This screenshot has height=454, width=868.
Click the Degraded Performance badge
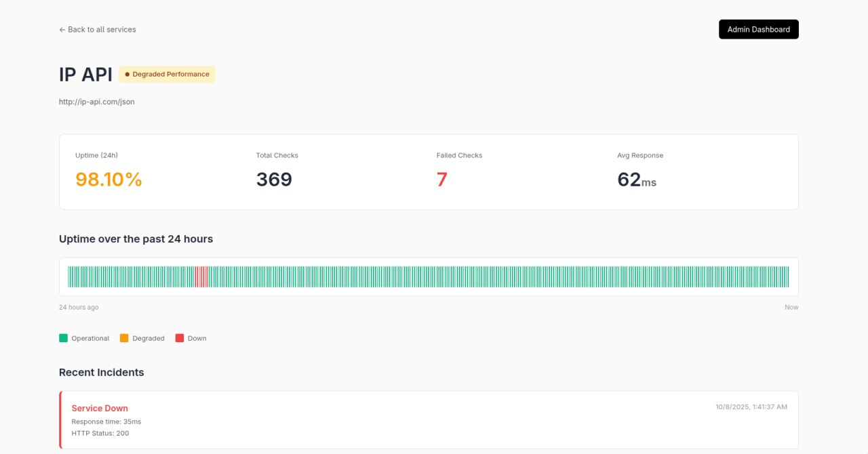coord(167,74)
